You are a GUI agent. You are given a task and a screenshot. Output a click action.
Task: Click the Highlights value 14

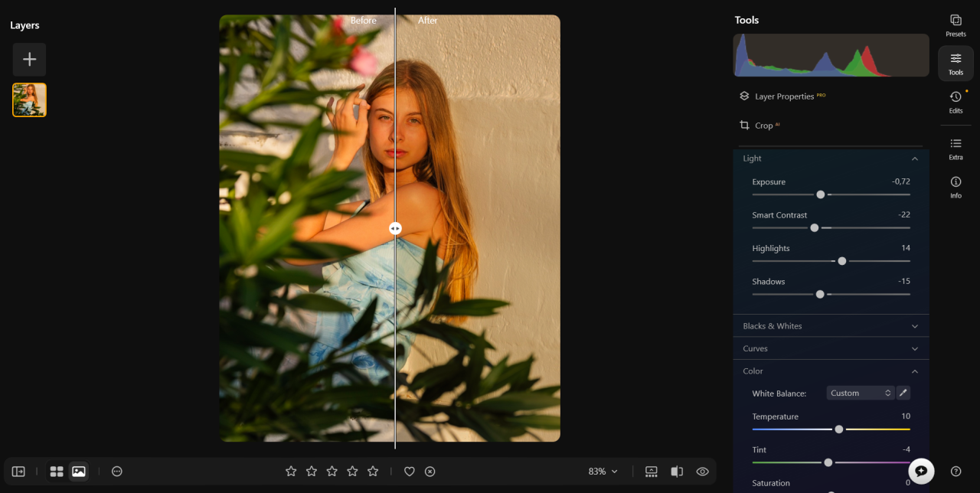click(906, 248)
